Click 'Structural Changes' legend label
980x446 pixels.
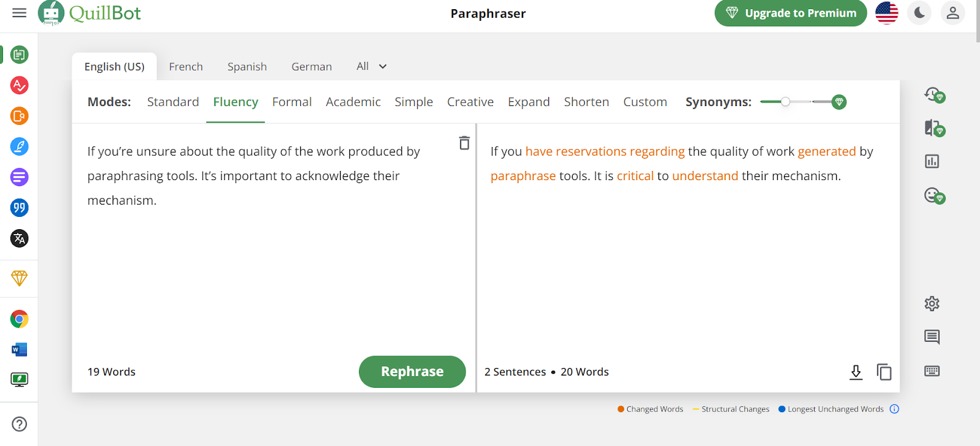[x=735, y=409]
